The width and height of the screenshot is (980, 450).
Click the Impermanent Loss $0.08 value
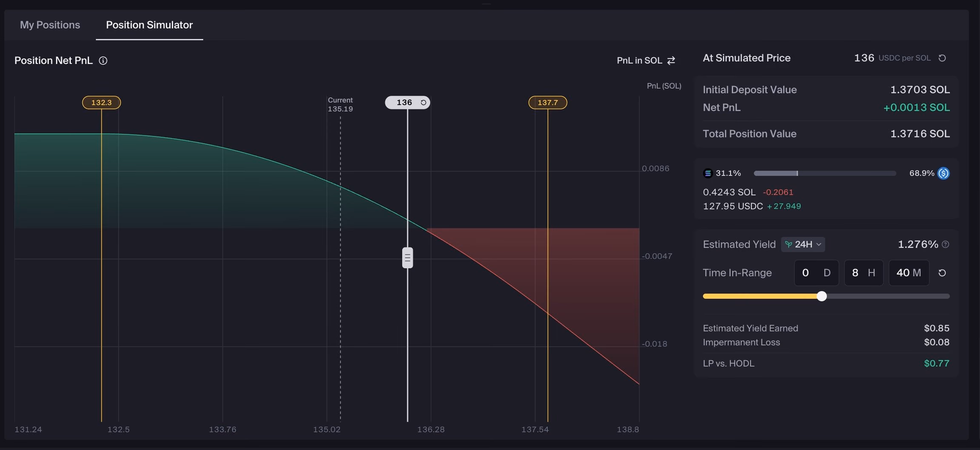(x=937, y=342)
